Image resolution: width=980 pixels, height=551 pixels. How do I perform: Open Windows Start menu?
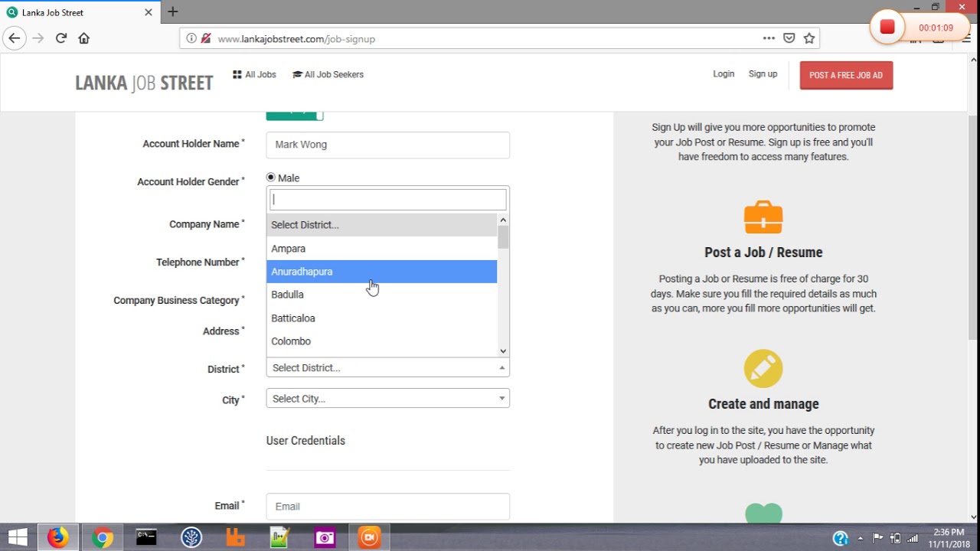(x=18, y=538)
